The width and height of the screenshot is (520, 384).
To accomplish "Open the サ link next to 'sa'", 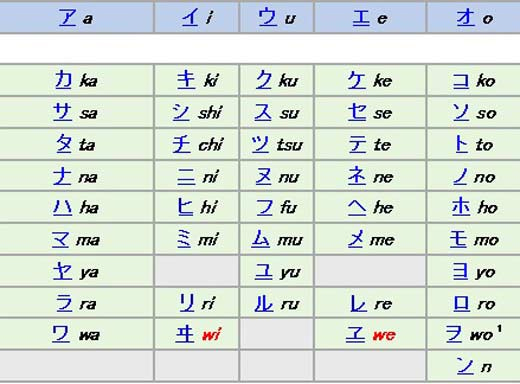I will click(63, 112).
